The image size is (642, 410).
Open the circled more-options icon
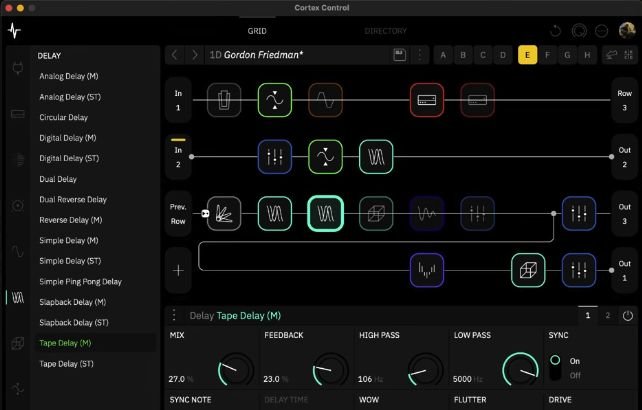click(x=601, y=31)
